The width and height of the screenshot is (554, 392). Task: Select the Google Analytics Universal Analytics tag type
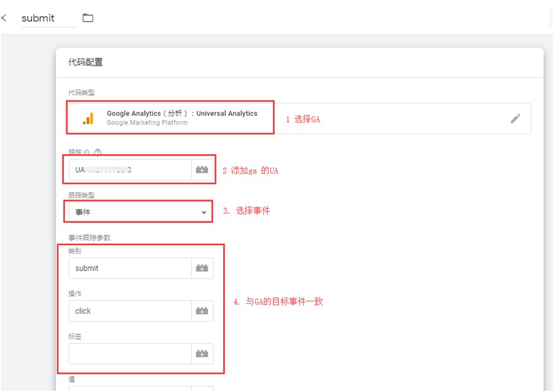point(299,119)
